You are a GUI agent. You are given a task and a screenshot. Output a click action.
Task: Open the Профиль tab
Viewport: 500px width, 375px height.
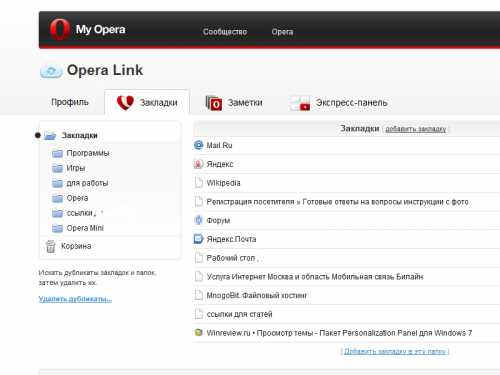click(70, 102)
